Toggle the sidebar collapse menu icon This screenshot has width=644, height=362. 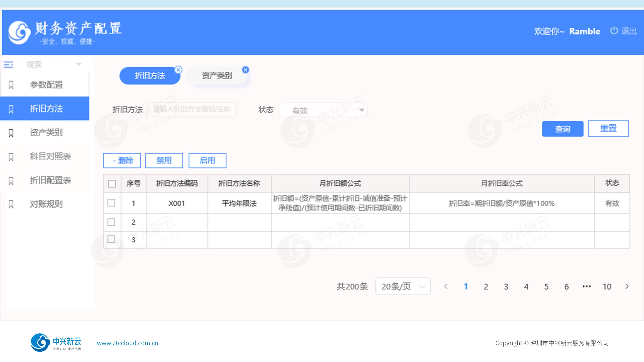tap(9, 64)
